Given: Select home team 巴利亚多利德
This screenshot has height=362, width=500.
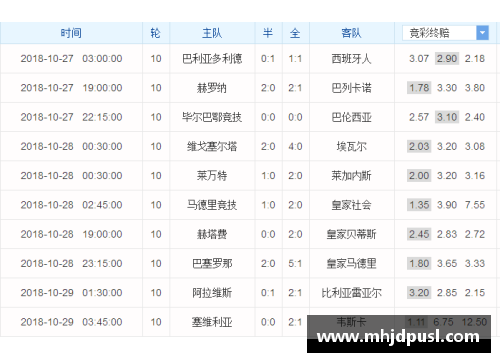Looking at the screenshot, I should [x=212, y=59].
